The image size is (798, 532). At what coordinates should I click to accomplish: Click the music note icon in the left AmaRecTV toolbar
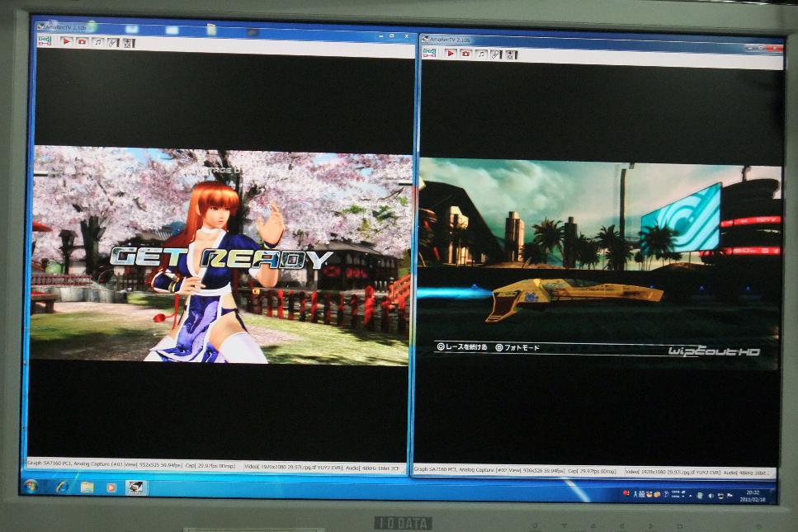point(97,42)
